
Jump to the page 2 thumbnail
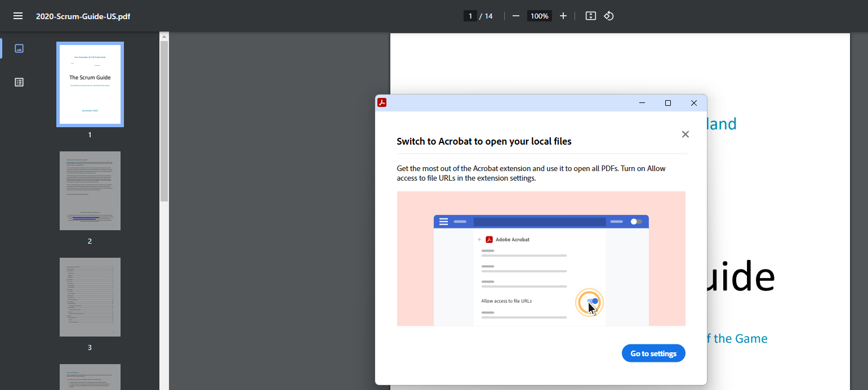[x=90, y=190]
